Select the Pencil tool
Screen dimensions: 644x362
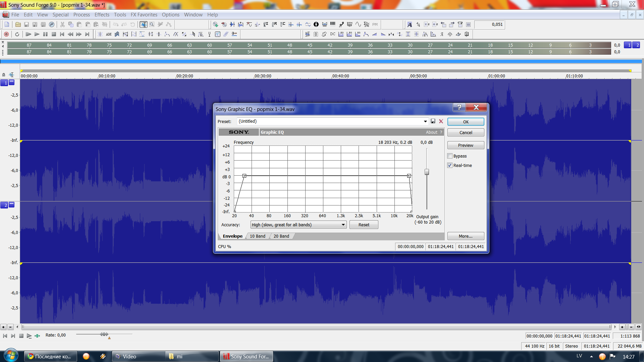pyautogui.click(x=160, y=24)
